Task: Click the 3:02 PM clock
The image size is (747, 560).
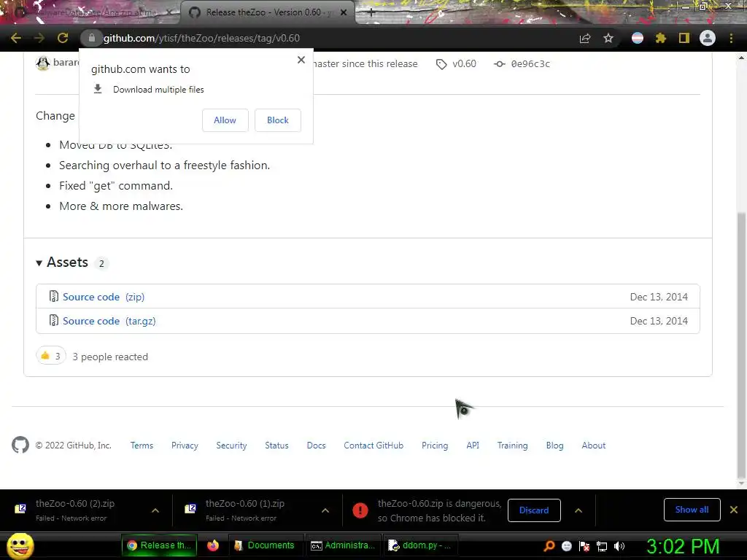Action: point(683,546)
